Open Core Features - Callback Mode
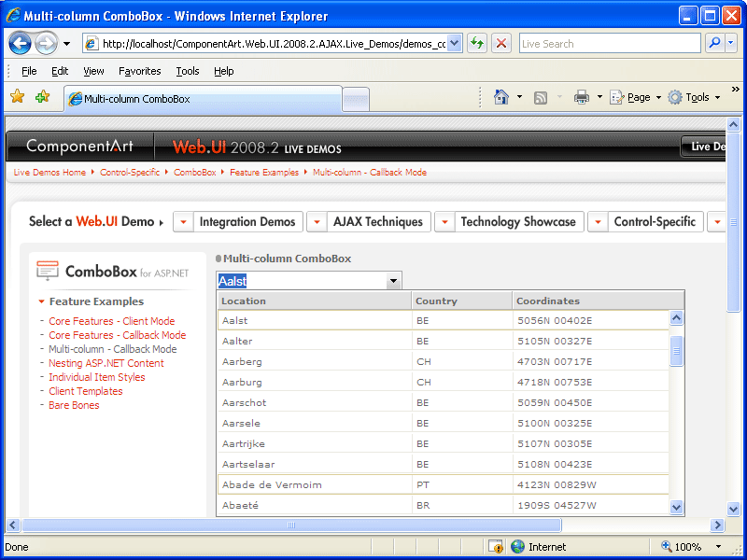Image resolution: width=747 pixels, height=560 pixels. tap(118, 335)
